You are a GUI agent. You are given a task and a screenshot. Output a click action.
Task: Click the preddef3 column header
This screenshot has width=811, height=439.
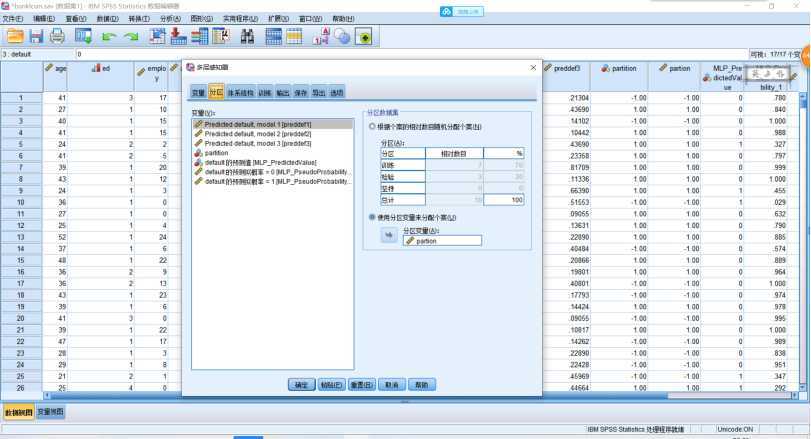pyautogui.click(x=566, y=77)
